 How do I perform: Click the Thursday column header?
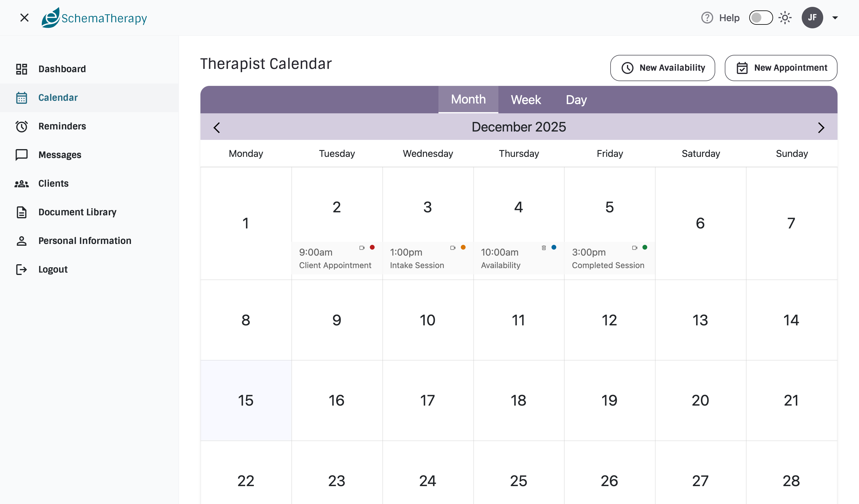[x=519, y=153]
